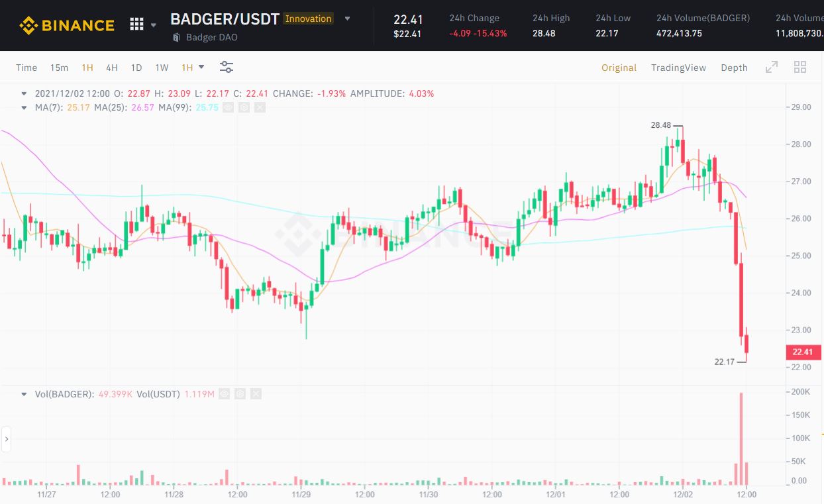Click the Vol(USDT) value 1.119M
Image resolution: width=824 pixels, height=504 pixels.
198,394
